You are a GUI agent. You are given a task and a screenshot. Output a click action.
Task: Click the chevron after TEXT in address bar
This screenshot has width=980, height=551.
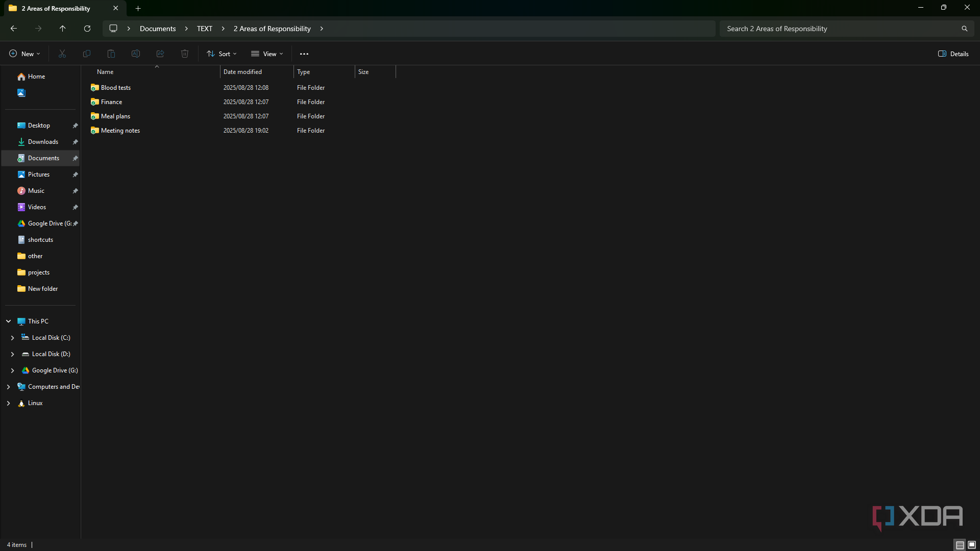(x=223, y=29)
